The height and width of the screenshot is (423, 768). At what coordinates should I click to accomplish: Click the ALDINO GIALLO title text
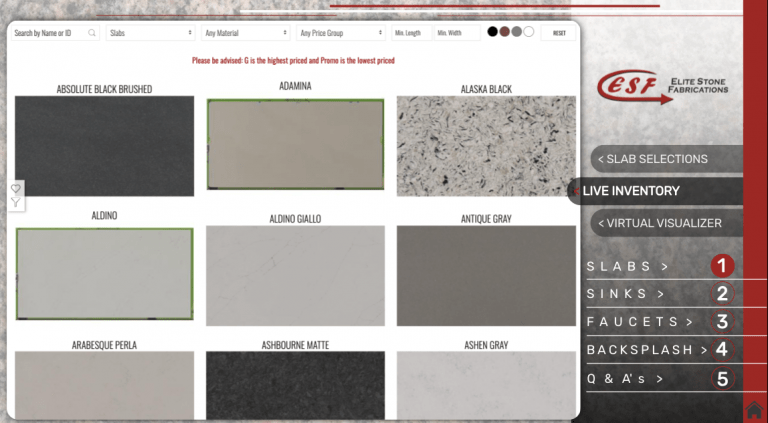coord(295,219)
